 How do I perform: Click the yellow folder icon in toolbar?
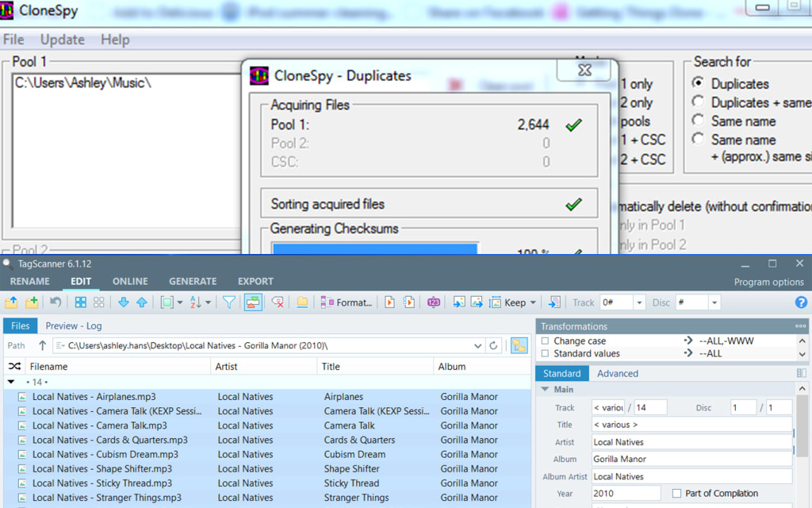coord(302,302)
